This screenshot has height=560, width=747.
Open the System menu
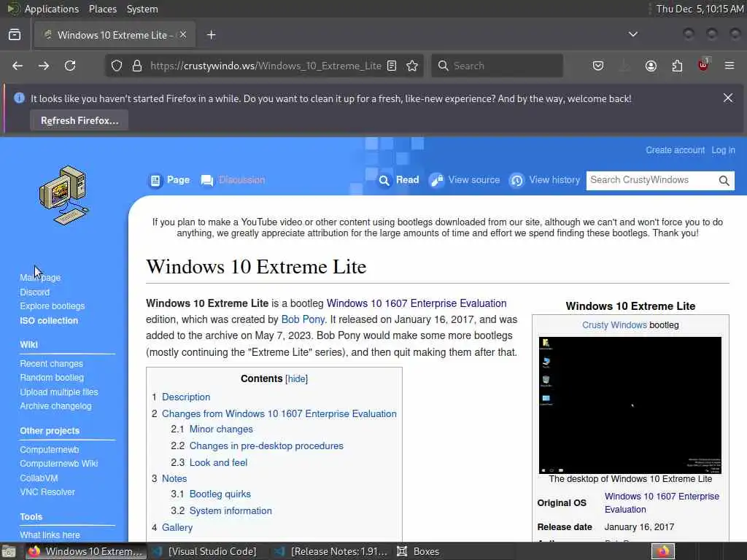[x=142, y=9]
